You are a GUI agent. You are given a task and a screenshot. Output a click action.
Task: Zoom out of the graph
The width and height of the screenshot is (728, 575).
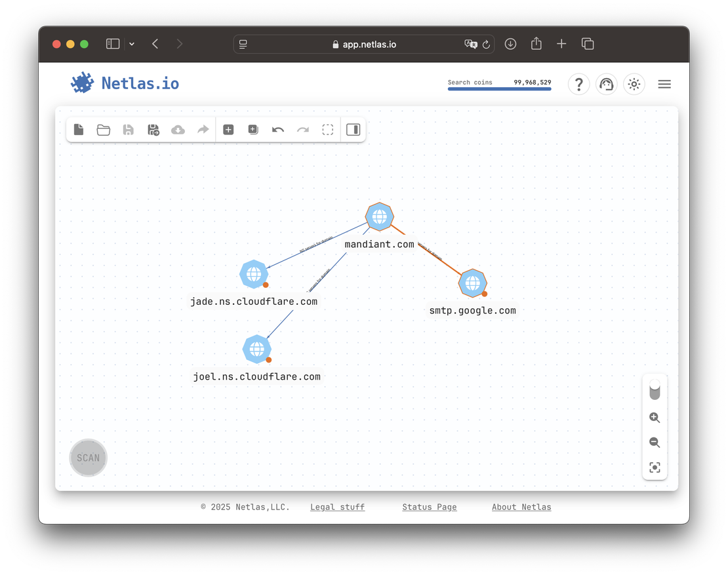pyautogui.click(x=654, y=443)
